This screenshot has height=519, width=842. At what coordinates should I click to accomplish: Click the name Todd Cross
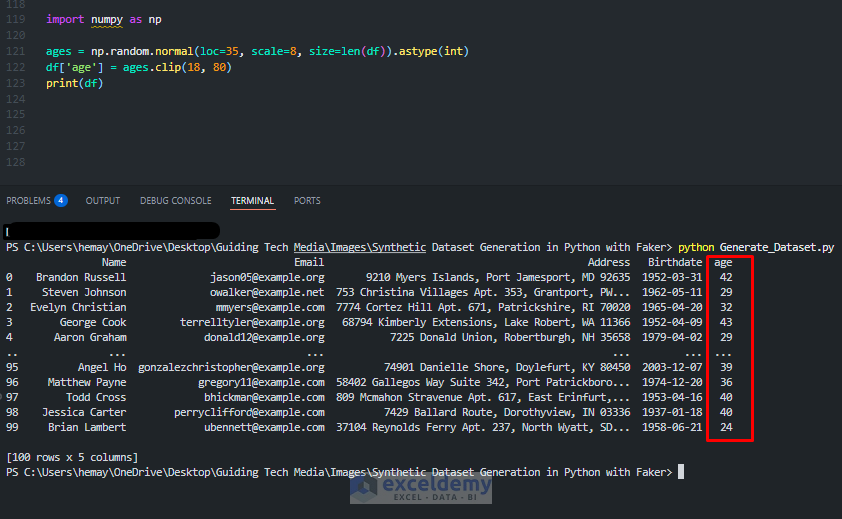[96, 398]
